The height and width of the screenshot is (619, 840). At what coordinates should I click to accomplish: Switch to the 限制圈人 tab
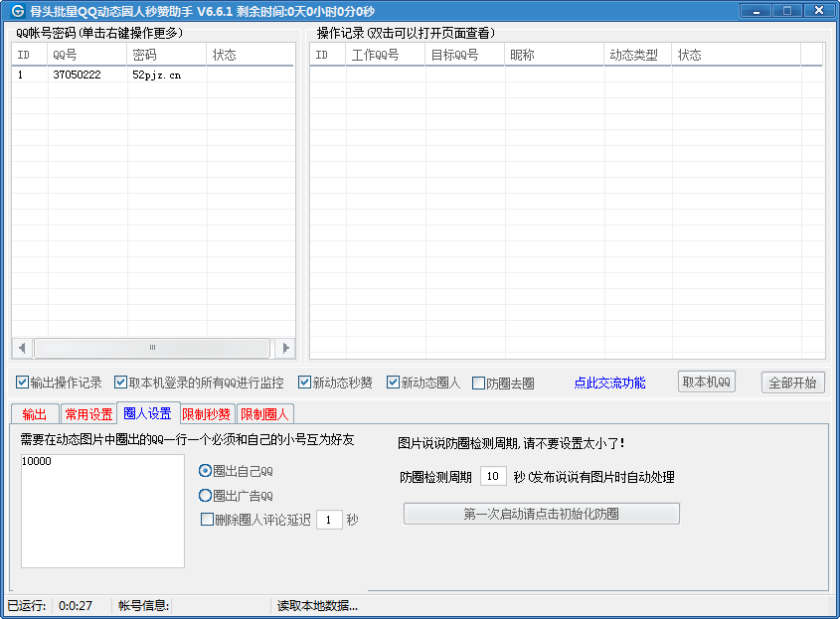264,414
